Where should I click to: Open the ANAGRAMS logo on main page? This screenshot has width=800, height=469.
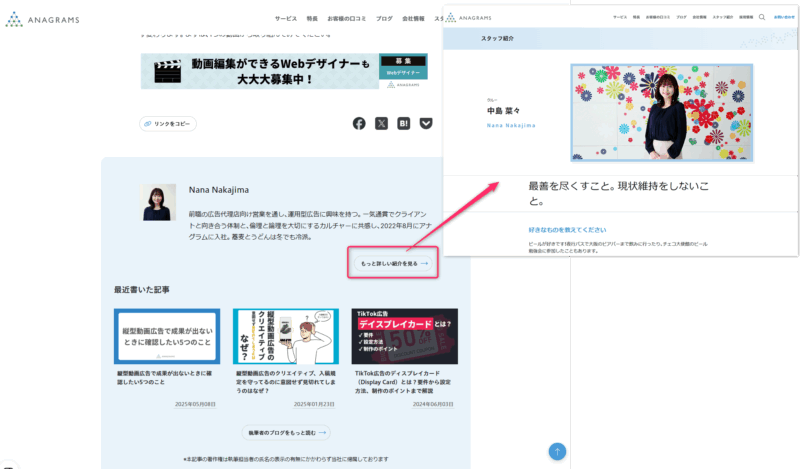(42, 19)
